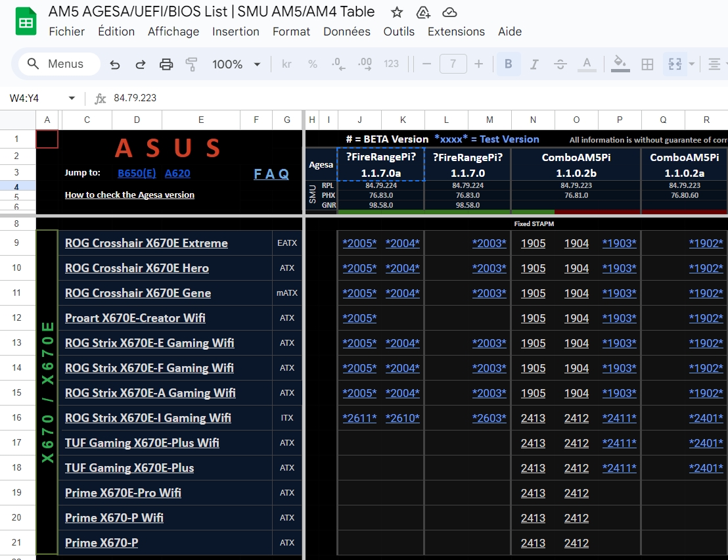Viewport: 728px width, 560px height.
Task: Open the ROG Crosshair X670E Hero link
Action: tap(137, 268)
